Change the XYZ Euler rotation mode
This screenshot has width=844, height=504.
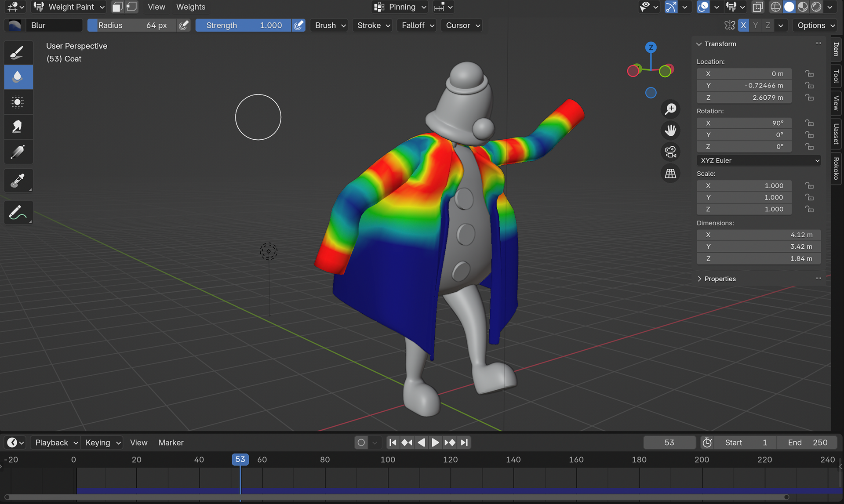(759, 161)
